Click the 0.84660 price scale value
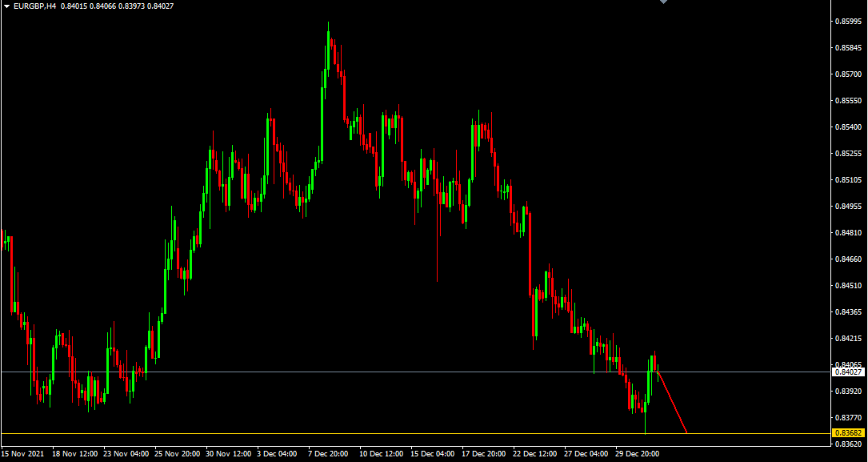The image size is (868, 462). pyautogui.click(x=849, y=259)
